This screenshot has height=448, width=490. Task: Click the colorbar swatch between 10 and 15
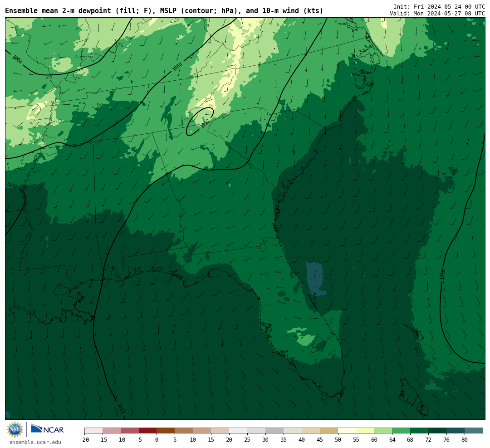pos(202,431)
